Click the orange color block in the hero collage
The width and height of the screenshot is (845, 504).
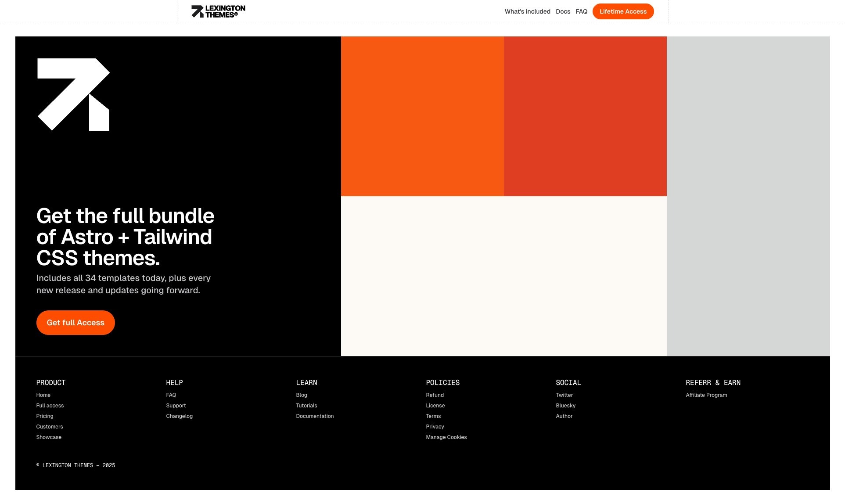[x=422, y=116]
